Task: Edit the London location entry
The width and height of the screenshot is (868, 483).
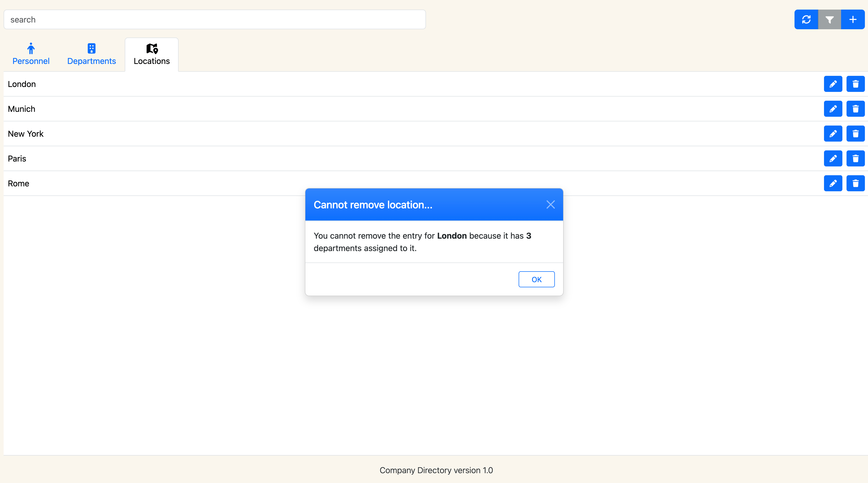Action: pyautogui.click(x=833, y=84)
